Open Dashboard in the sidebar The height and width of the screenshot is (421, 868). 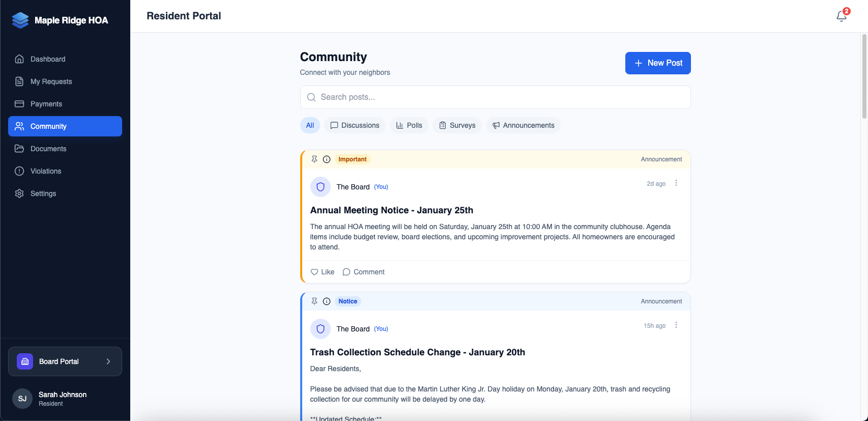coord(65,59)
